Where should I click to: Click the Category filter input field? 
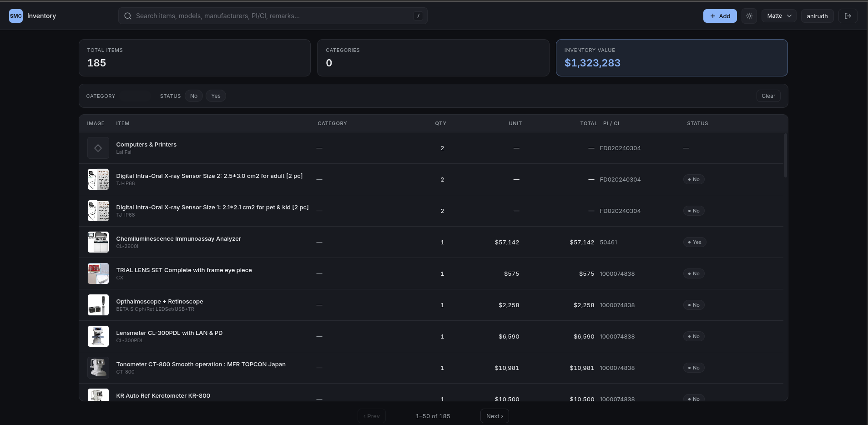(134, 96)
